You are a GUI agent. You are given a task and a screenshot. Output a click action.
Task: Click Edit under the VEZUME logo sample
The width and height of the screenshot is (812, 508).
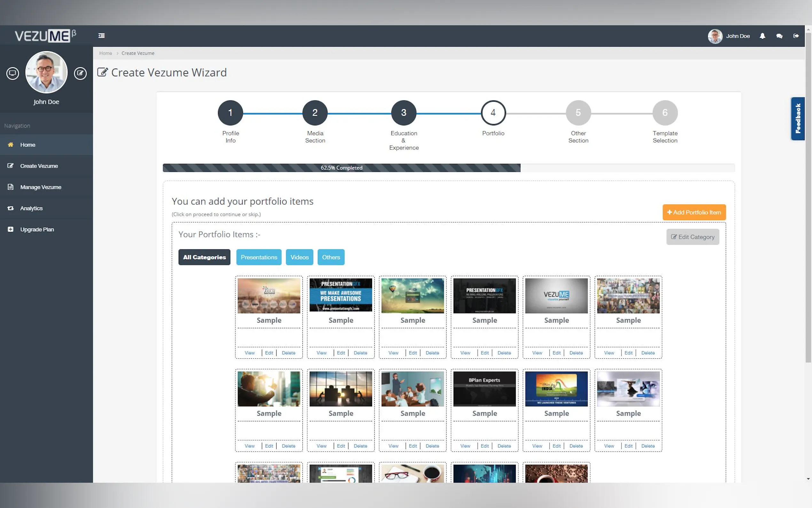click(557, 353)
